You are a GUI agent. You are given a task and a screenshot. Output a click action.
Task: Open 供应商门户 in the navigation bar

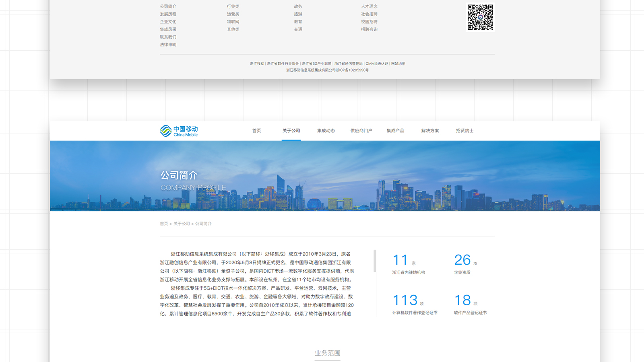361,131
